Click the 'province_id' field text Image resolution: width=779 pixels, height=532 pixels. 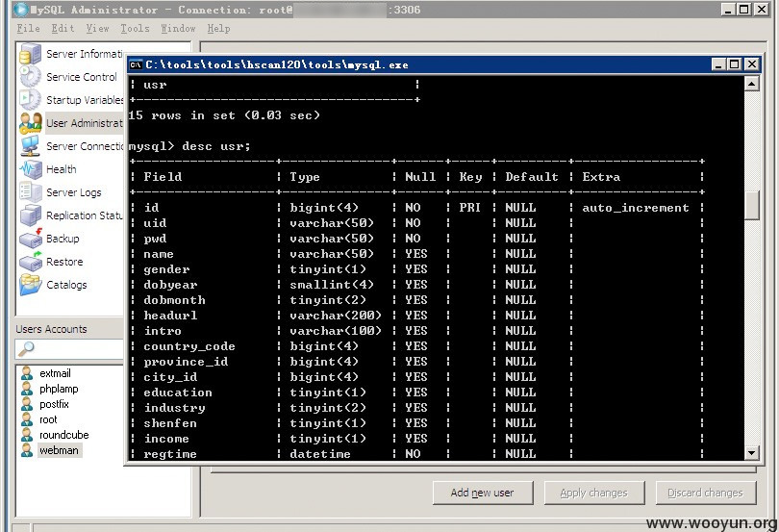click(186, 362)
